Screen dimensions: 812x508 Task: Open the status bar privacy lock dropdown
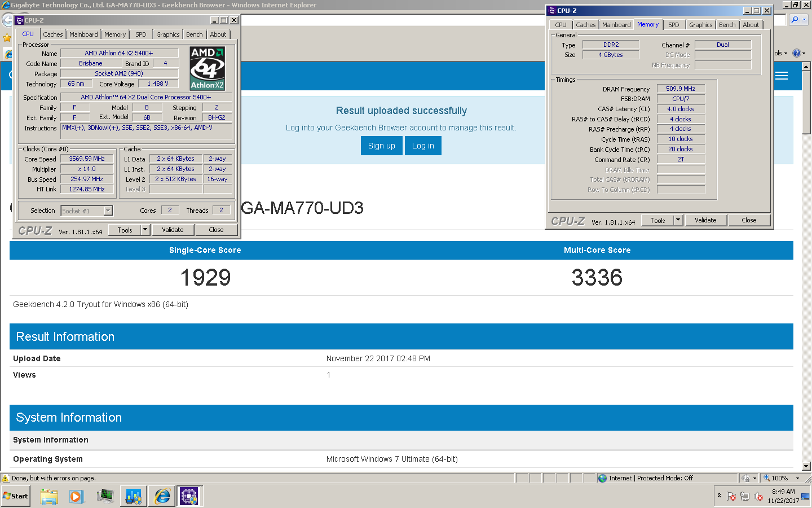point(754,478)
